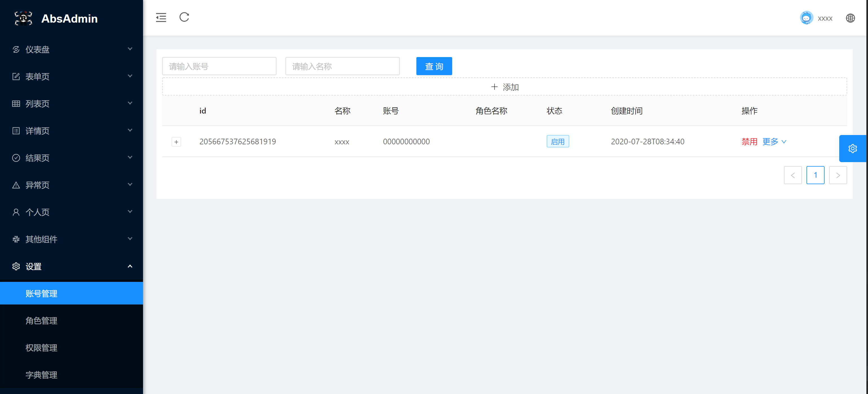Open the 更多 dropdown in row

click(x=774, y=142)
